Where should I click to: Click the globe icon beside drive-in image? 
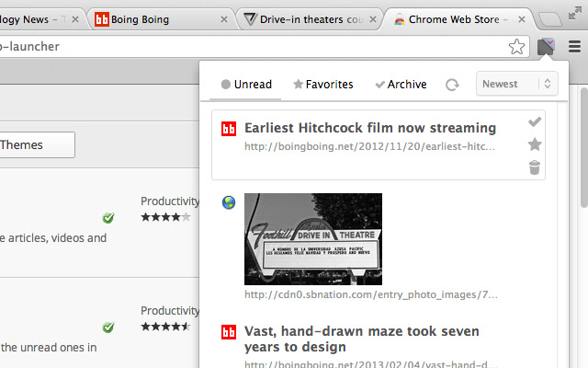point(229,202)
